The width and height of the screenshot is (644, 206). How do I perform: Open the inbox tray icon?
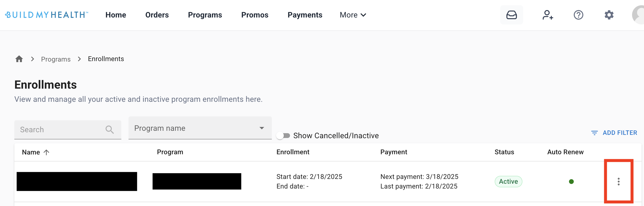(511, 15)
